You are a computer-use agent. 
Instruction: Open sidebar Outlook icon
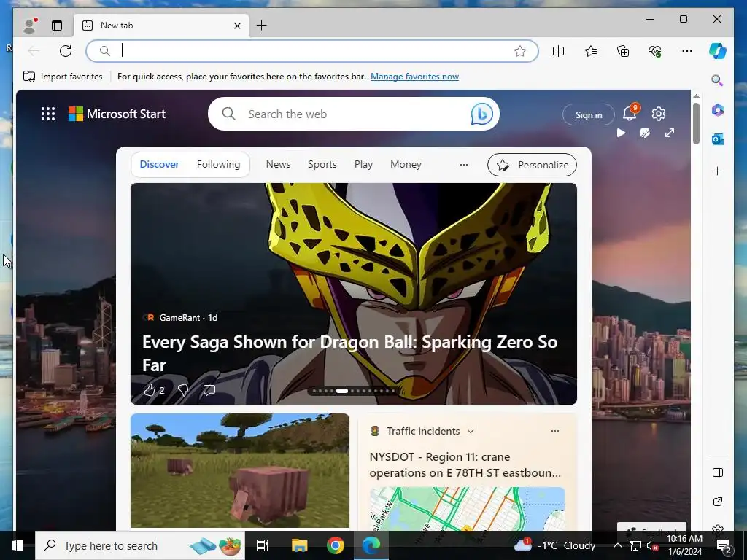(x=718, y=139)
